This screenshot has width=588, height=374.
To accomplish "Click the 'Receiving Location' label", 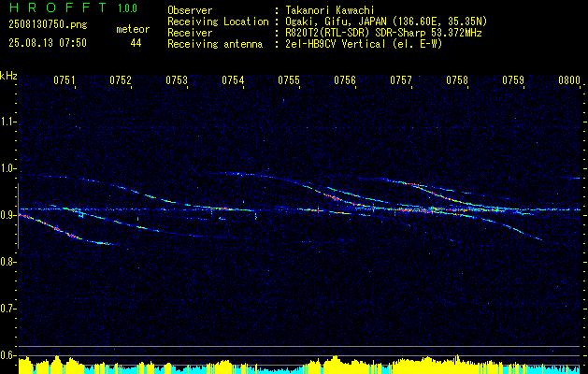I will coord(218,22).
